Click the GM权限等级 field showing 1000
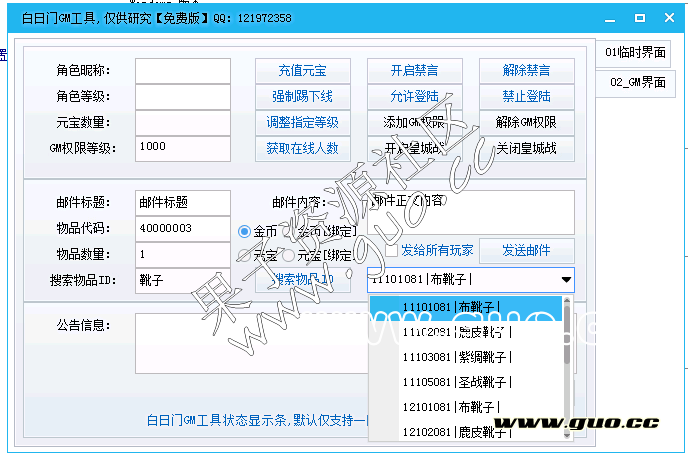The width and height of the screenshot is (688, 454). (183, 149)
